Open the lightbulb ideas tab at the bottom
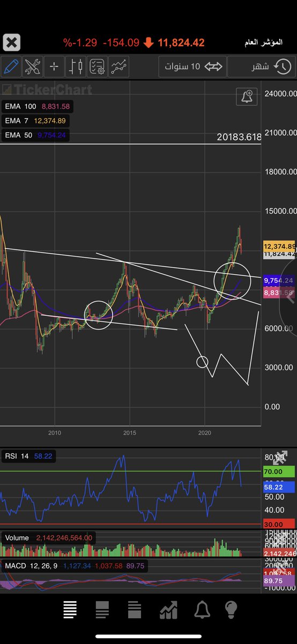The height and width of the screenshot is (644, 297). (x=231, y=609)
